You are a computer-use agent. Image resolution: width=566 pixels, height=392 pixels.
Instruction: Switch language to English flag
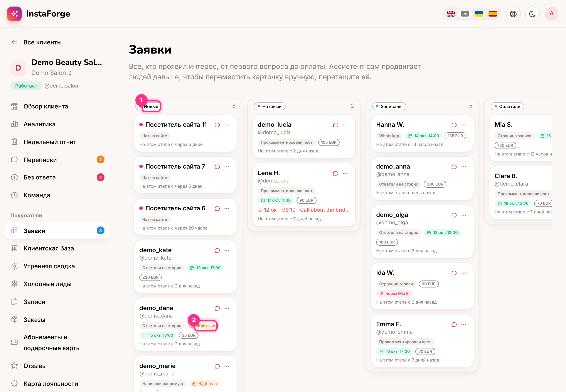pyautogui.click(x=451, y=14)
